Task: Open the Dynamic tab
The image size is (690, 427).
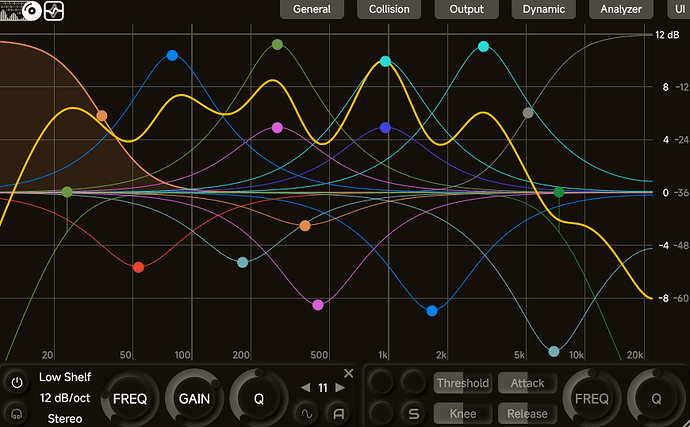Action: coord(543,9)
